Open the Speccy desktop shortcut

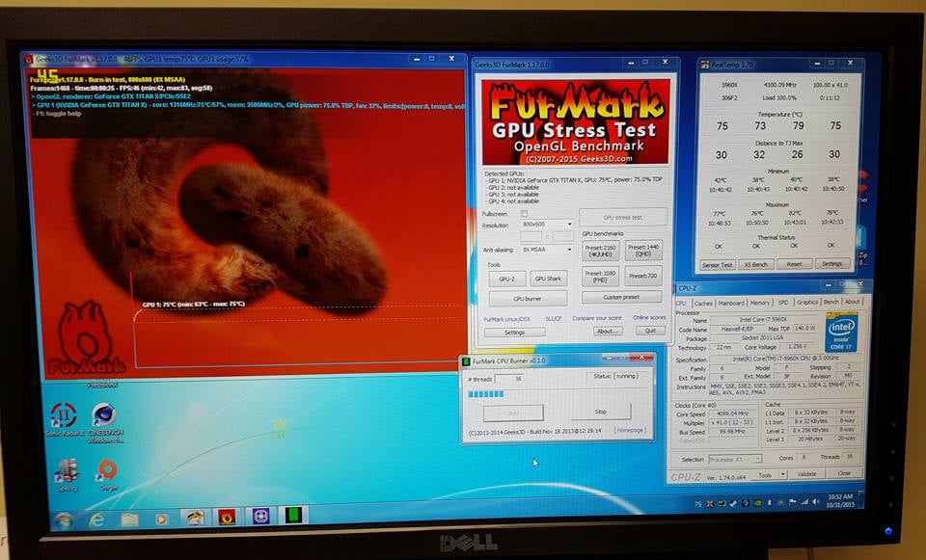point(67,475)
